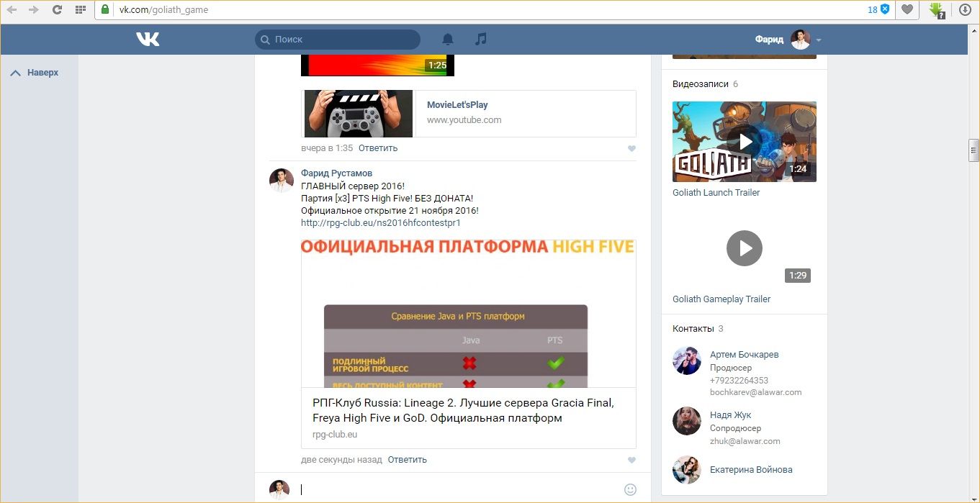The height and width of the screenshot is (503, 980).
Task: Click the browser forward arrow
Action: point(34,10)
